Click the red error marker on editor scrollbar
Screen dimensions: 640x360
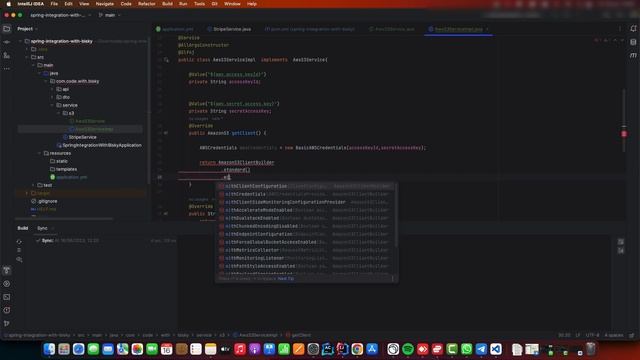point(624,133)
